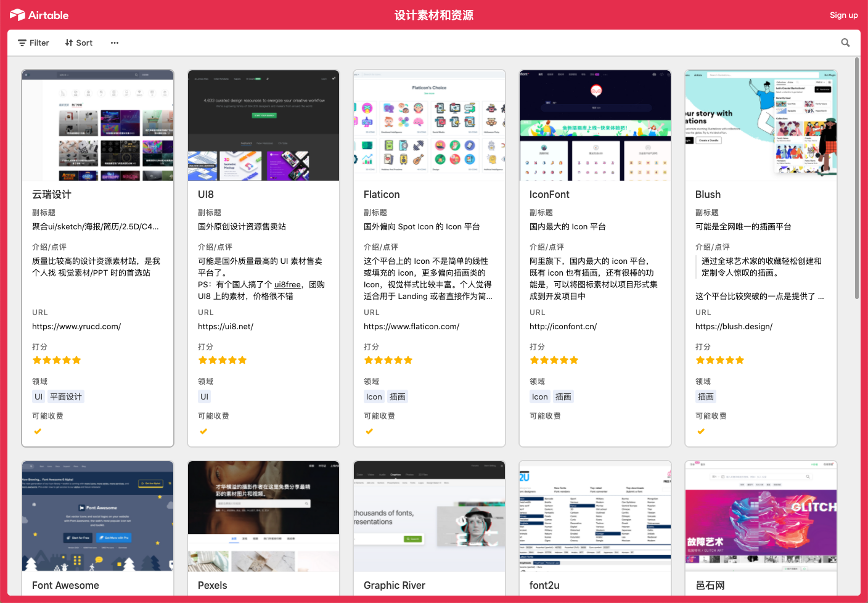868x603 pixels.
Task: Click subtitle 可能是全网唯一的插画平台
Action: (x=743, y=226)
